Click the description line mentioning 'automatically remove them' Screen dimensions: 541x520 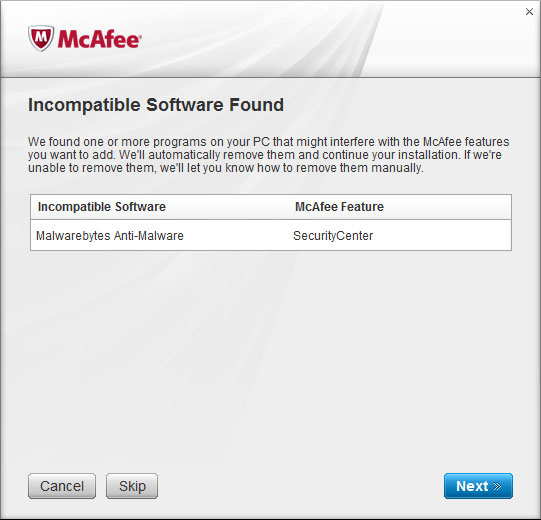coord(265,155)
